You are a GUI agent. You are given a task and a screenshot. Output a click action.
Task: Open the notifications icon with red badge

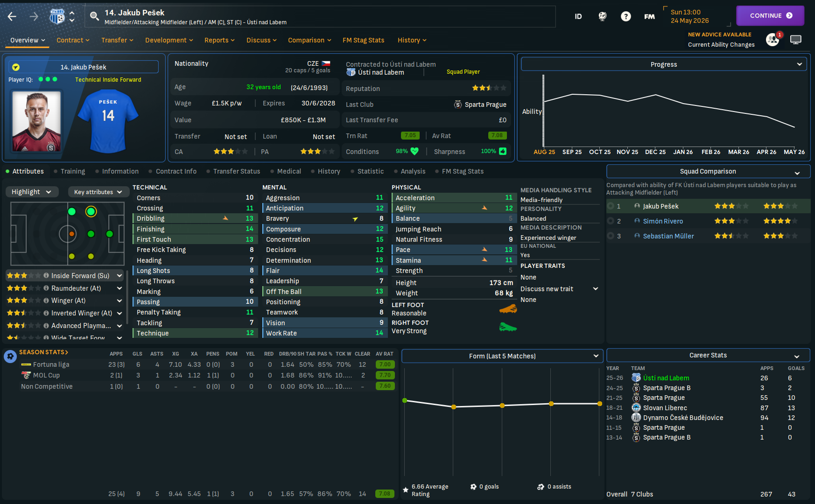[x=773, y=39]
